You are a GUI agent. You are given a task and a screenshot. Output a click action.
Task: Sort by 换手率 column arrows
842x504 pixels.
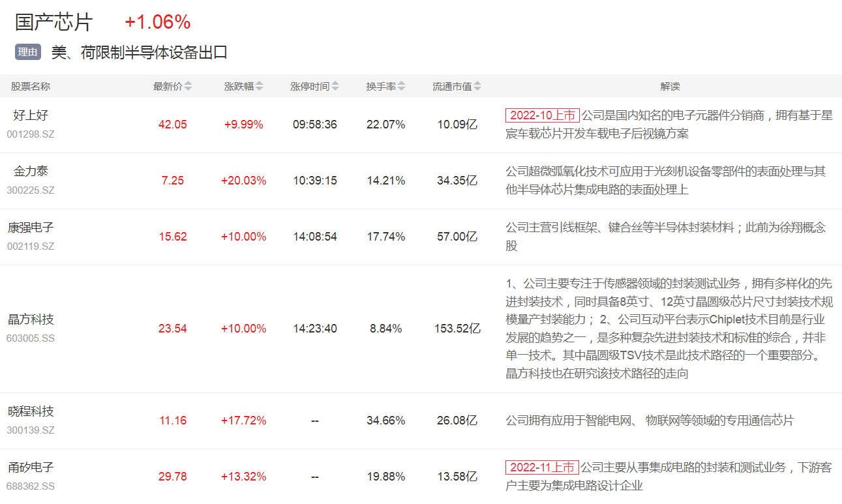tap(401, 86)
